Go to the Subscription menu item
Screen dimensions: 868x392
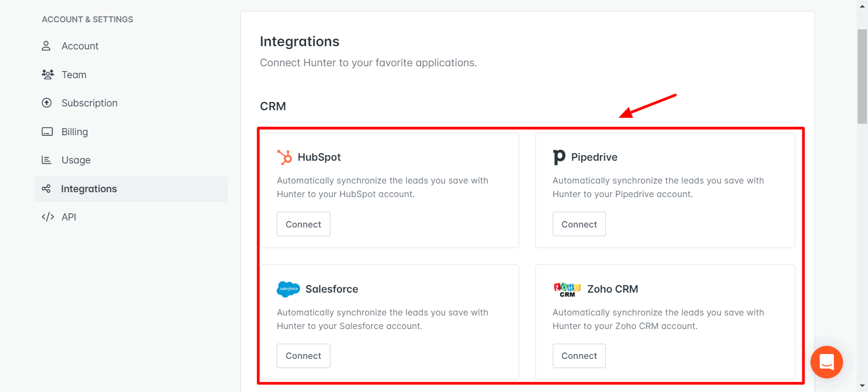(x=90, y=103)
